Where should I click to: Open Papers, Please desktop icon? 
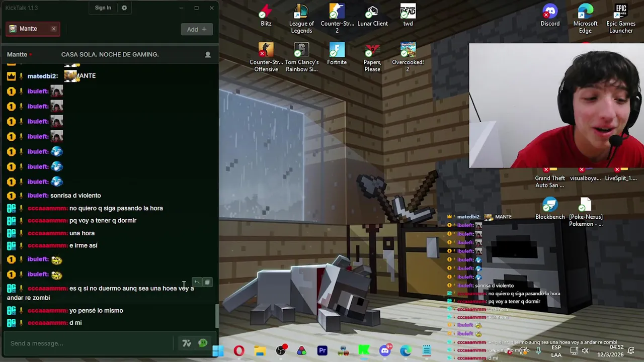point(372,57)
